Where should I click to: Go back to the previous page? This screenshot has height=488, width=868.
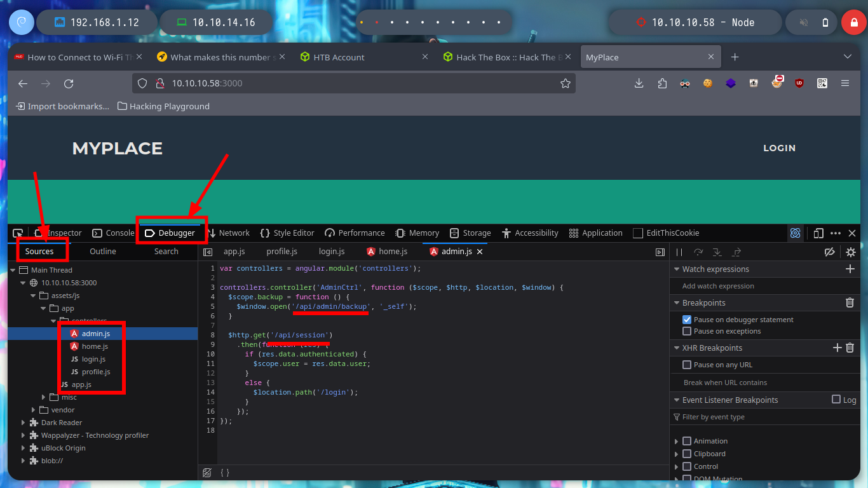[x=23, y=83]
